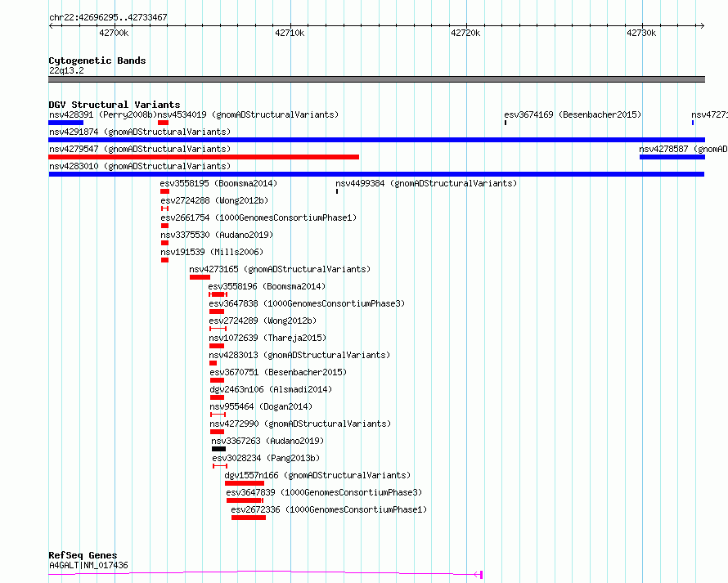This screenshot has height=583, width=728.
Task: Select esv2724288 (Wong2012b) variant label
Action: (x=214, y=200)
